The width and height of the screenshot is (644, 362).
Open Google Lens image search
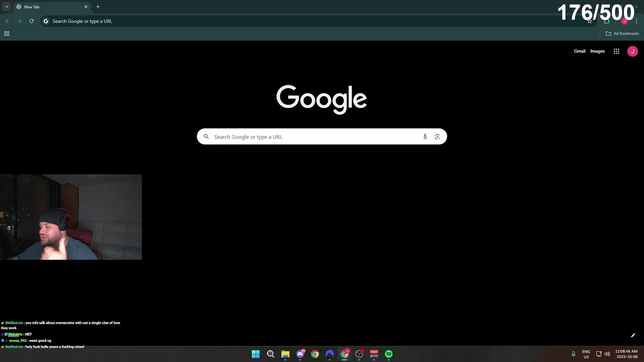tap(437, 137)
